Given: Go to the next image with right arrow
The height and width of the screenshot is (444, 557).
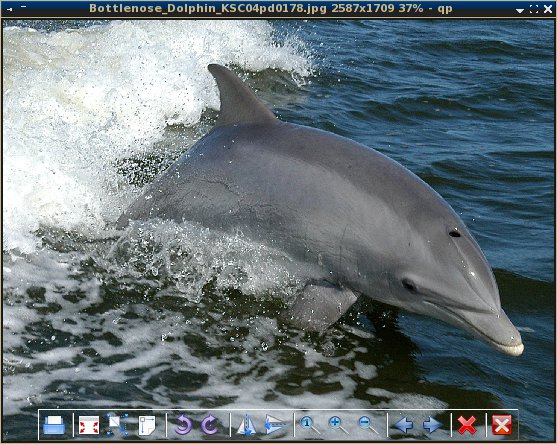Looking at the screenshot, I should point(432,425).
